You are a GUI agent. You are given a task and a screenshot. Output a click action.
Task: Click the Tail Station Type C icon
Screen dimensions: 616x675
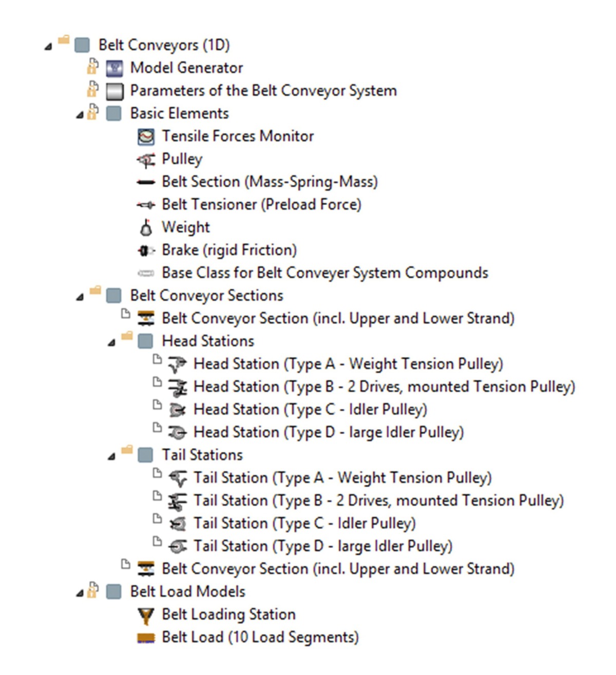tap(178, 524)
